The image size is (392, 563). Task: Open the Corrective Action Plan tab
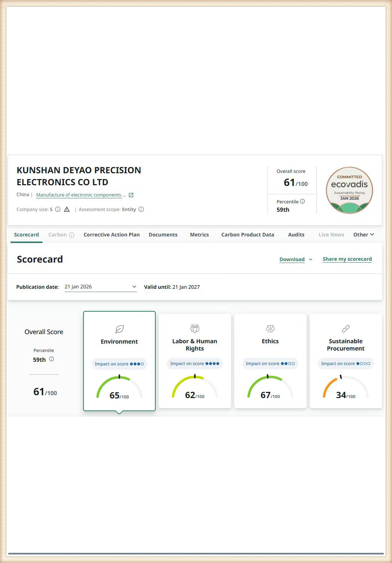(x=111, y=235)
